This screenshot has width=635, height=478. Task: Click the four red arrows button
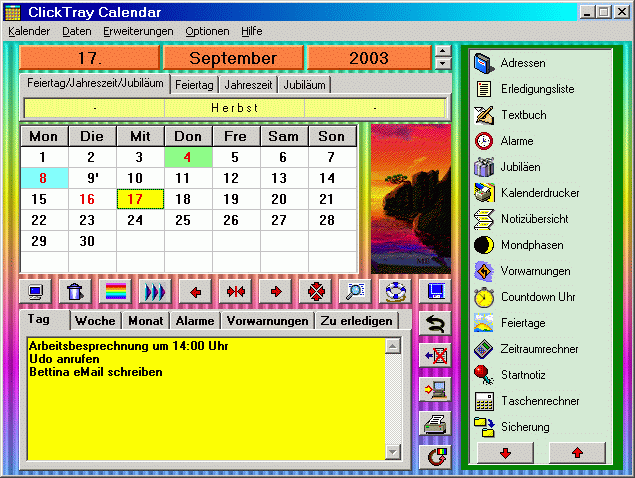click(315, 291)
